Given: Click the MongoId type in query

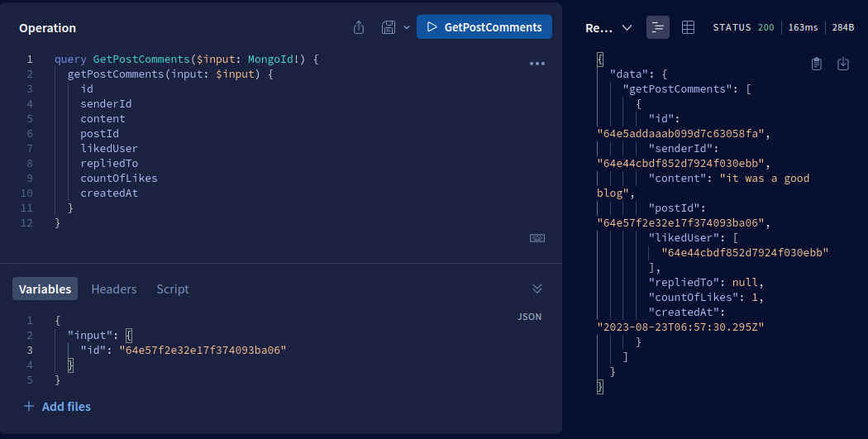Looking at the screenshot, I should point(270,59).
